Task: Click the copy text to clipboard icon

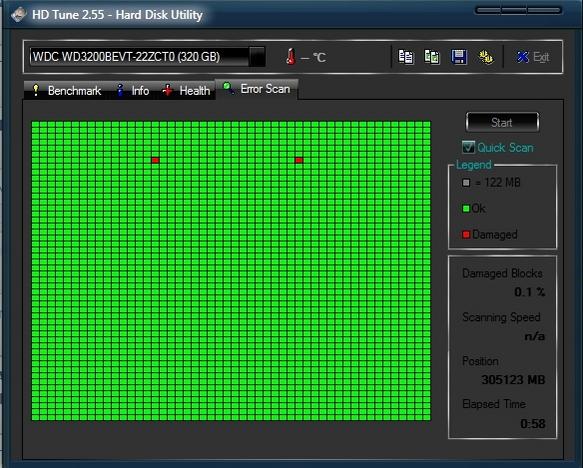Action: pos(406,57)
